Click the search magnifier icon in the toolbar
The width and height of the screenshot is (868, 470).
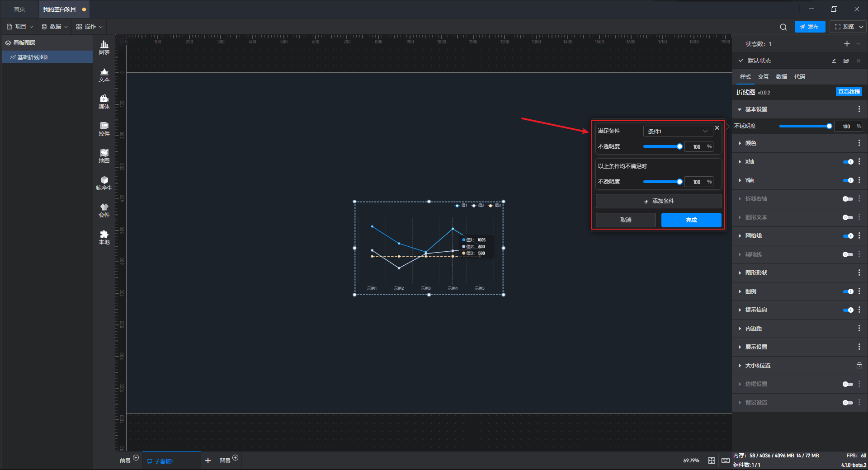pyautogui.click(x=783, y=27)
